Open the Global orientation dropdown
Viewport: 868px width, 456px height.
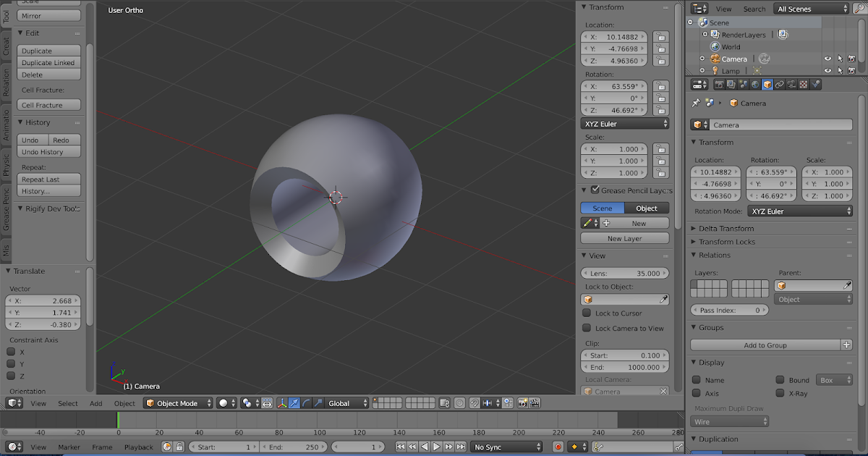pos(347,403)
